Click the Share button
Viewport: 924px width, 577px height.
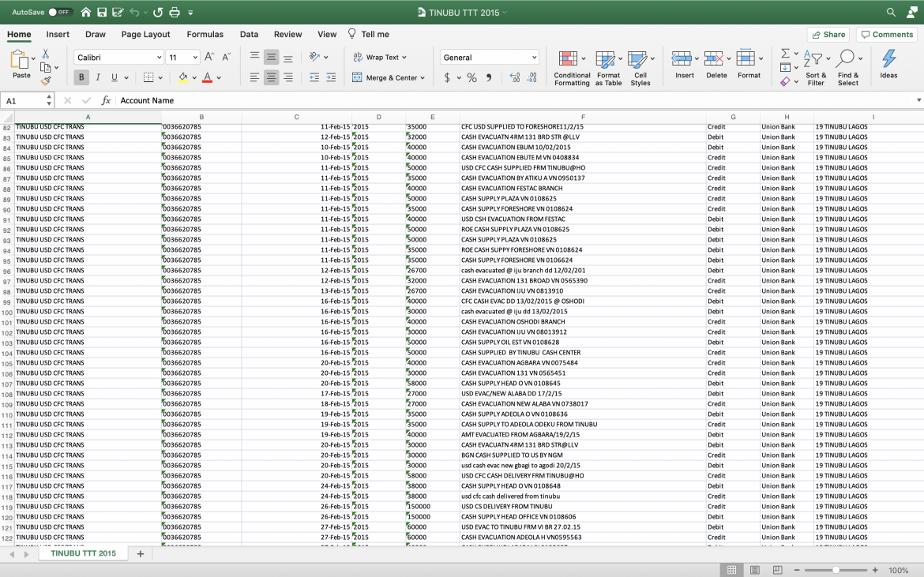[x=828, y=35]
